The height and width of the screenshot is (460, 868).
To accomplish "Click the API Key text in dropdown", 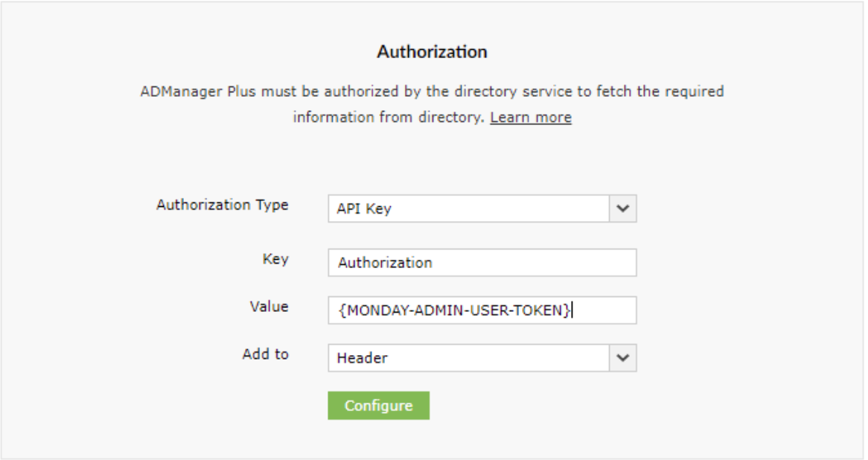I will [364, 209].
